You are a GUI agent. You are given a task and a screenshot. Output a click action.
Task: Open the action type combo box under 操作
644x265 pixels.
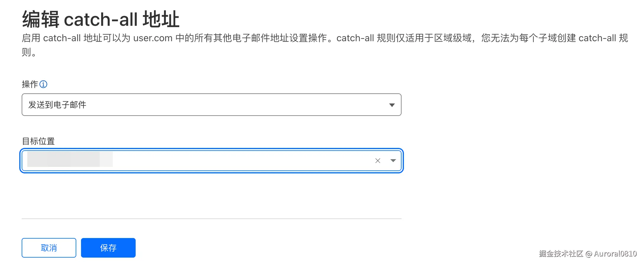tap(212, 105)
